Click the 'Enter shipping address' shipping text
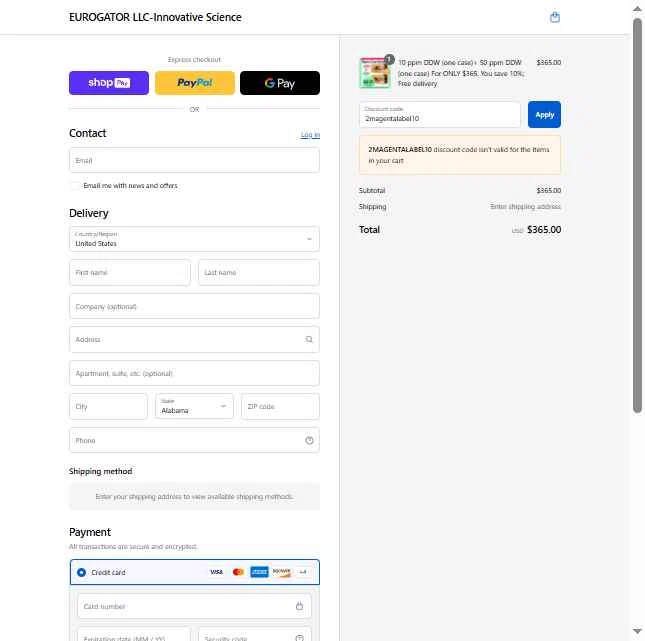The image size is (645, 641). (x=525, y=207)
